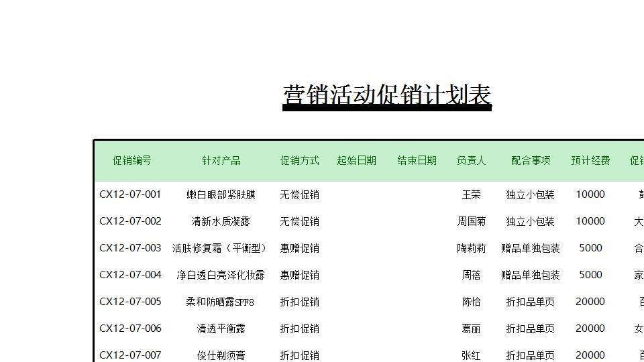Click the 负责人 column header
Image resolution: width=644 pixels, height=362 pixels.
(x=471, y=160)
